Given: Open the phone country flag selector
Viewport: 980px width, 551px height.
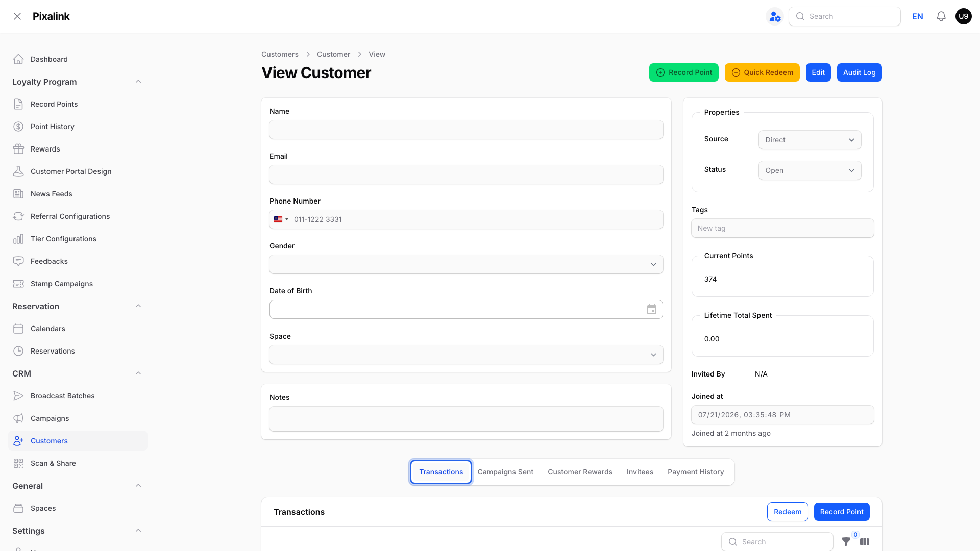Looking at the screenshot, I should 281,219.
